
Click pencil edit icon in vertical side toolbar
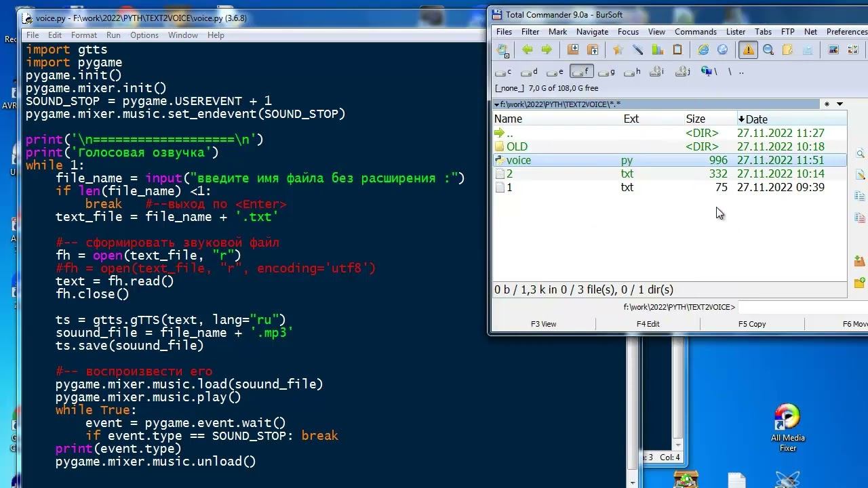[860, 175]
